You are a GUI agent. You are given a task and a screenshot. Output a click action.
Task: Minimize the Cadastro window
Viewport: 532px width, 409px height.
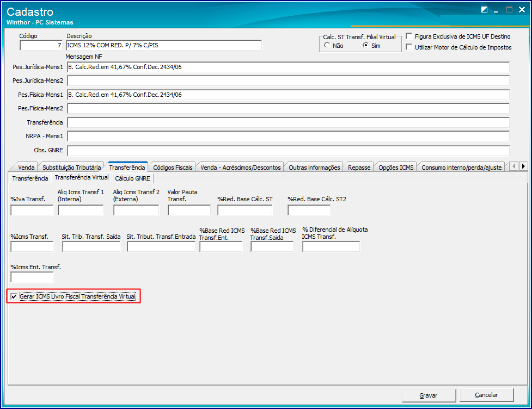pos(496,10)
